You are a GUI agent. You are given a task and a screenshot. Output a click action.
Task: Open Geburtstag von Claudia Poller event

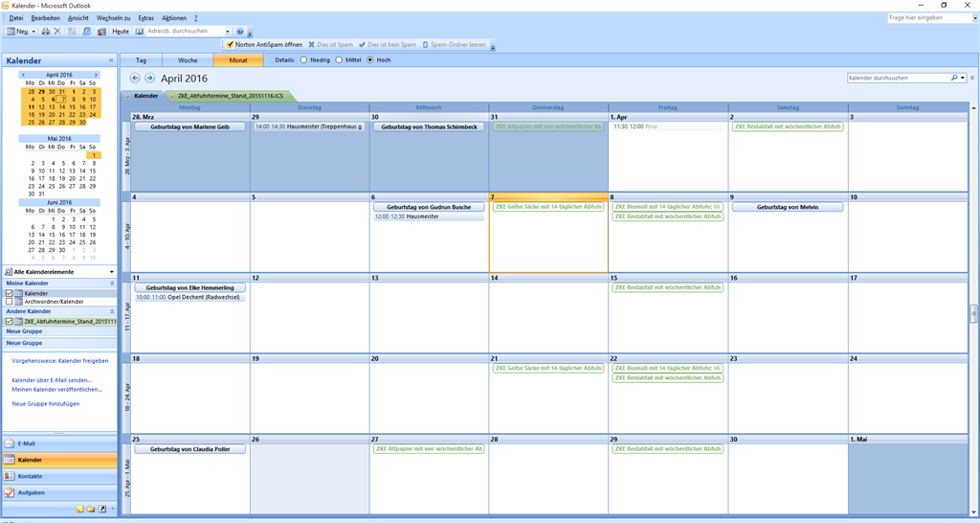tap(189, 449)
